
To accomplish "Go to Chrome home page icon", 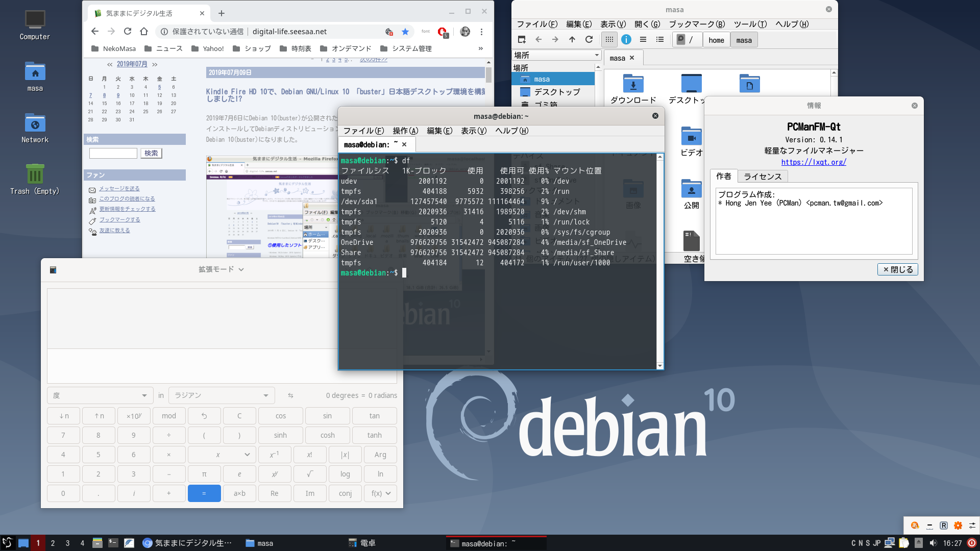I will (144, 32).
